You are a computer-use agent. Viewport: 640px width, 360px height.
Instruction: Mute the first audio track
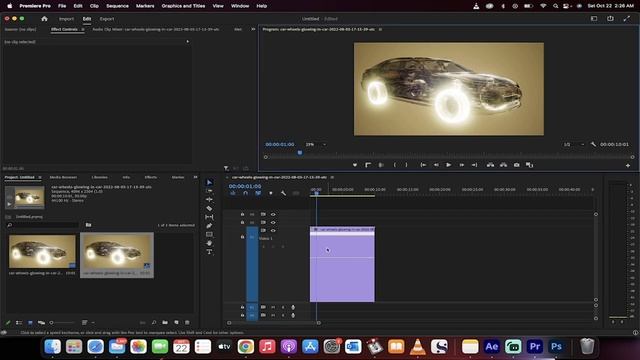273,307
